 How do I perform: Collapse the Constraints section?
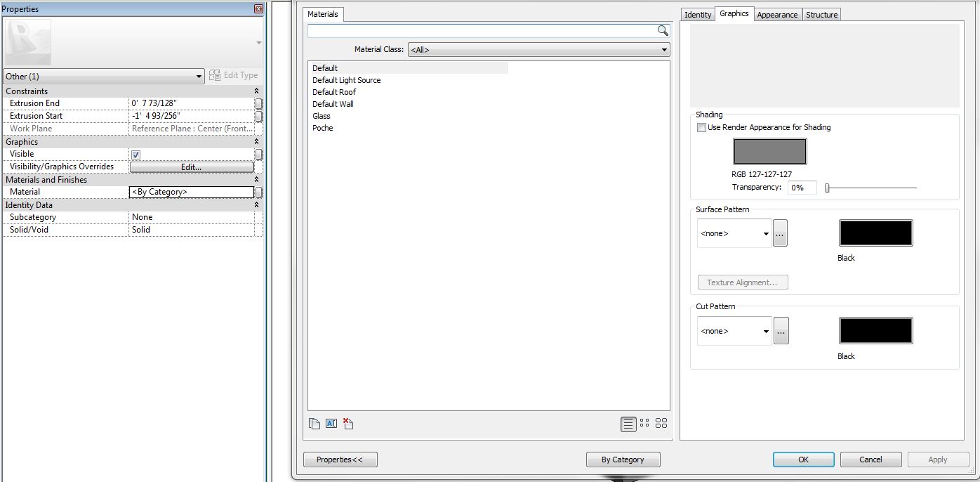coord(256,91)
